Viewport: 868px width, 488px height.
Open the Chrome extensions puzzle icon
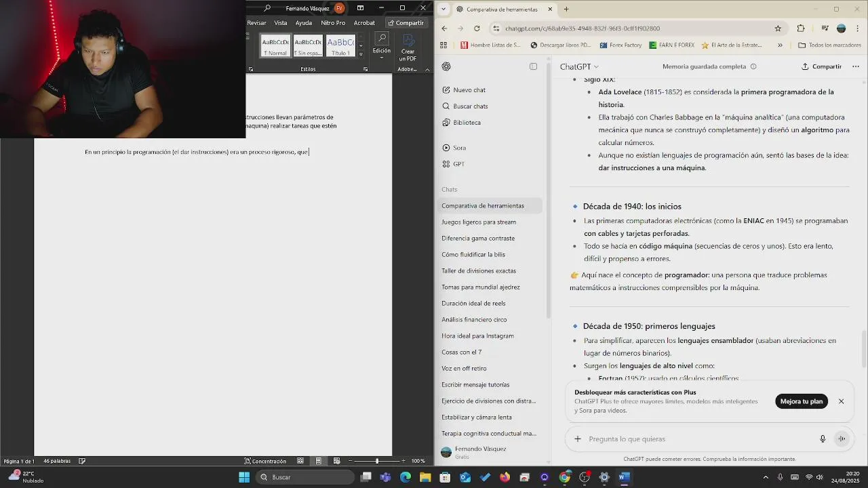(x=801, y=28)
